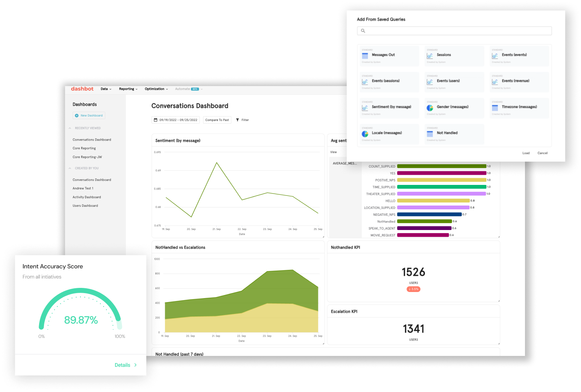The width and height of the screenshot is (581, 392).
Task: Select the Gender (messages) pie chart icon
Action: click(430, 108)
